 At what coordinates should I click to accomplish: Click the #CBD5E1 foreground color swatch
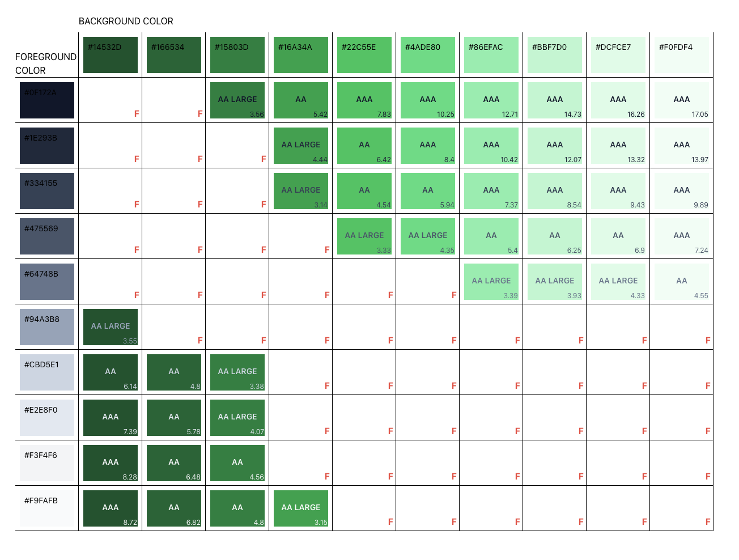coord(47,372)
